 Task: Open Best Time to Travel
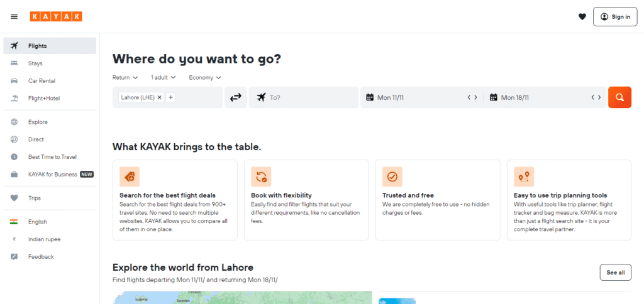[x=50, y=157]
